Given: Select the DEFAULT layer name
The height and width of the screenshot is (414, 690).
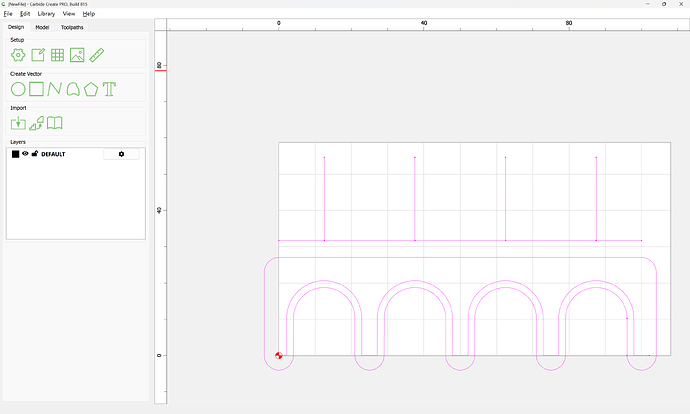Looking at the screenshot, I should coord(53,154).
